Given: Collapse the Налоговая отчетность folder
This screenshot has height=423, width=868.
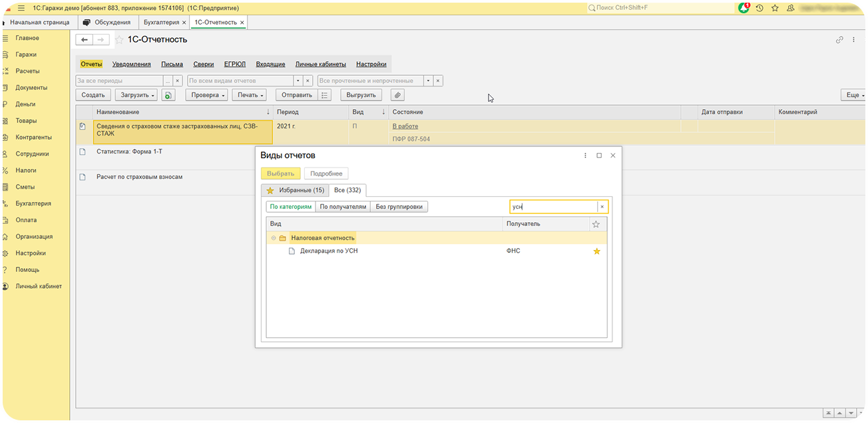Looking at the screenshot, I should (x=274, y=238).
